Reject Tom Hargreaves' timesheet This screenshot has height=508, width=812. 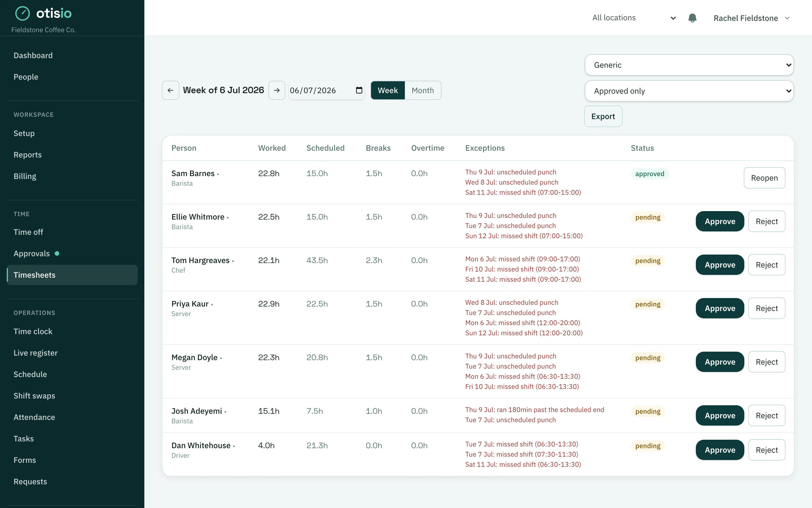(x=767, y=265)
